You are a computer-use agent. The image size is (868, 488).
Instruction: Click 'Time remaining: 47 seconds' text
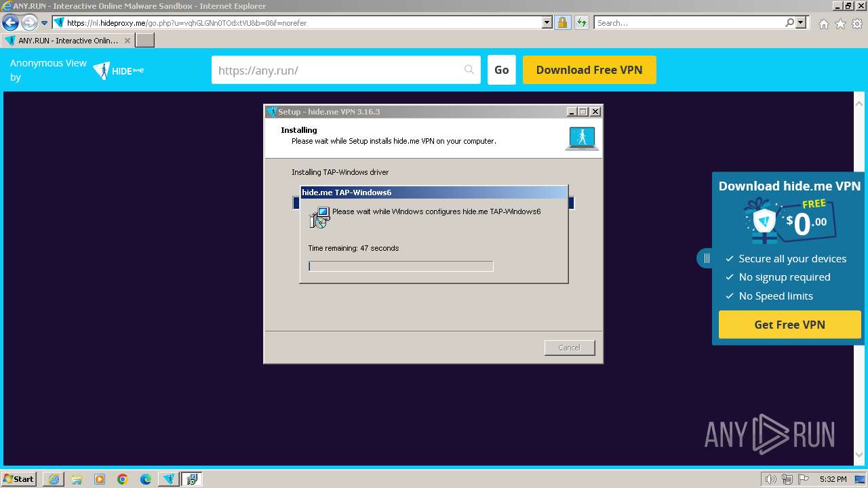tap(353, 248)
